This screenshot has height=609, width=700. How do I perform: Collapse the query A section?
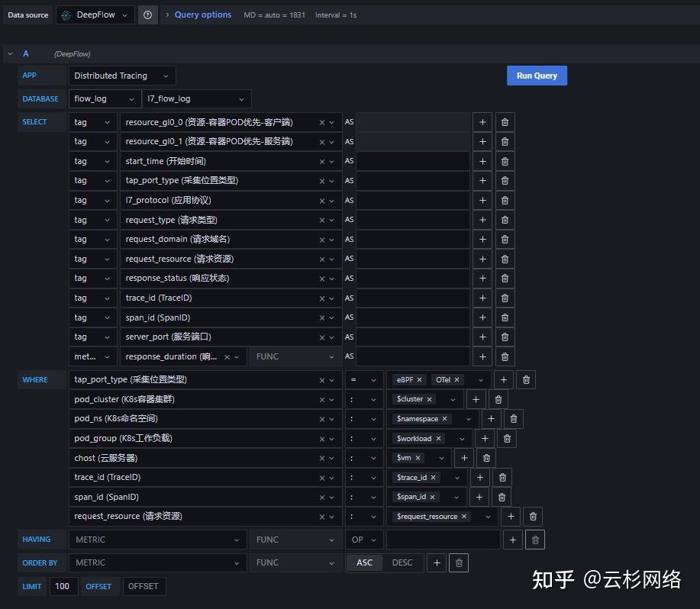10,53
